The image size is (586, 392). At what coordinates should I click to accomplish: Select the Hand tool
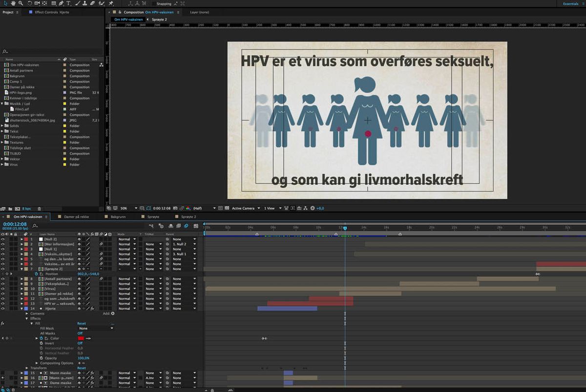pyautogui.click(x=13, y=3)
